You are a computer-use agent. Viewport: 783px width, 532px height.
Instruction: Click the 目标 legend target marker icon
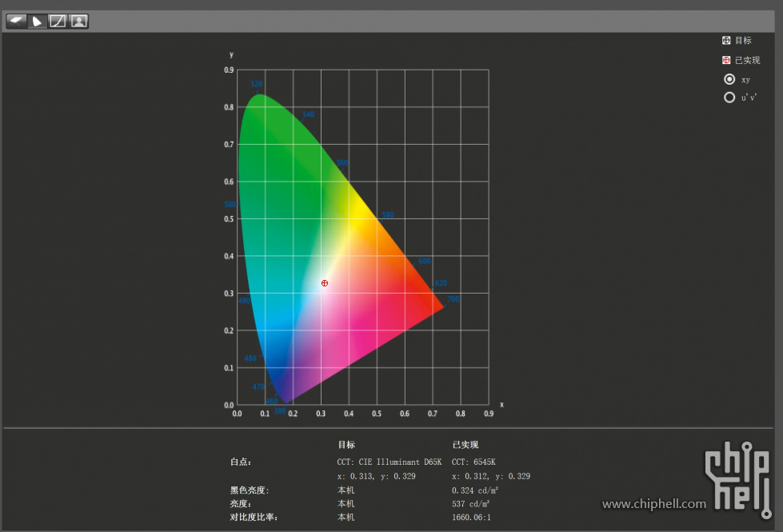tap(726, 41)
